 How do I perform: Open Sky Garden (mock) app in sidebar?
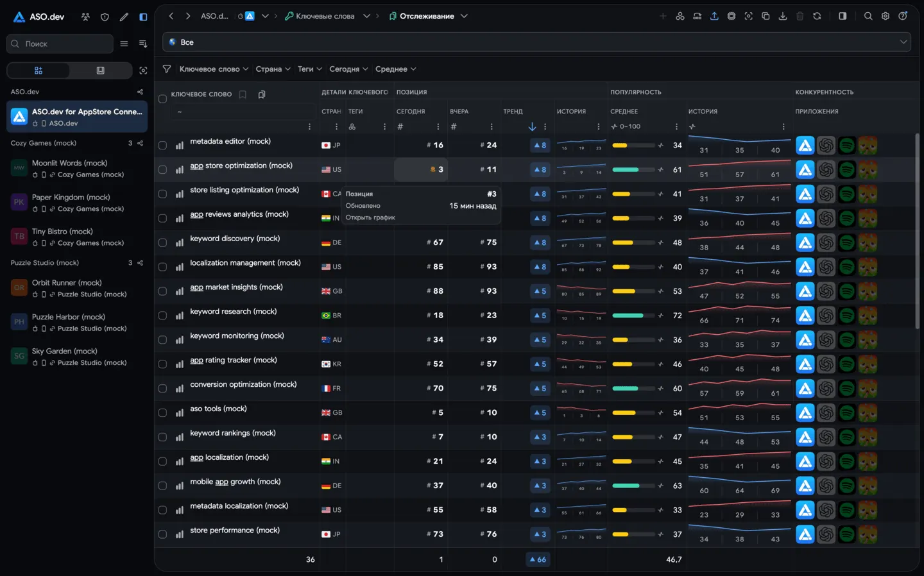77,357
